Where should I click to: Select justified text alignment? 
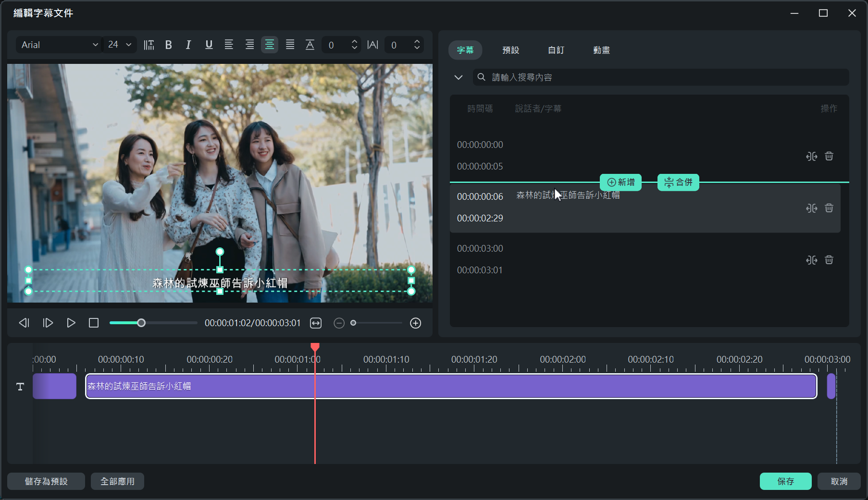290,45
